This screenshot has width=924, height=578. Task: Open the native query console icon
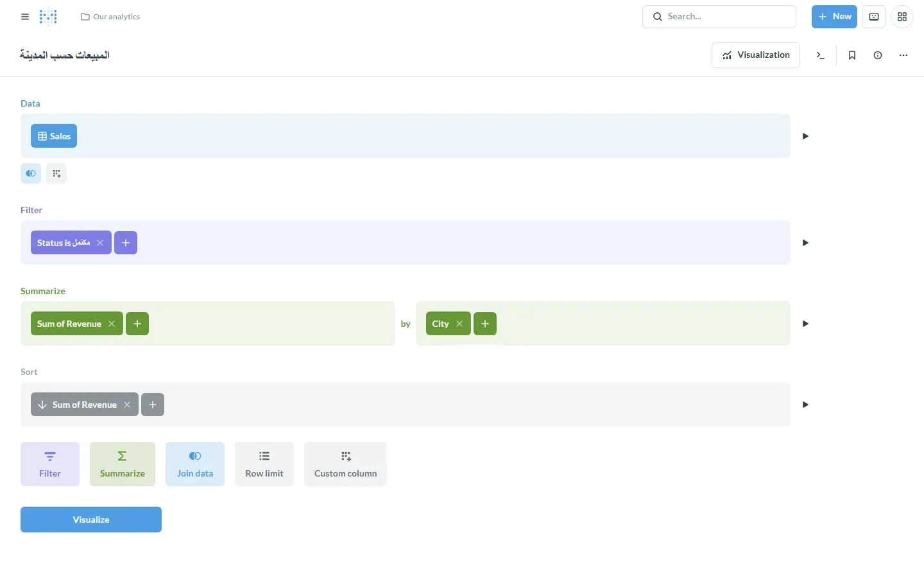coord(820,55)
